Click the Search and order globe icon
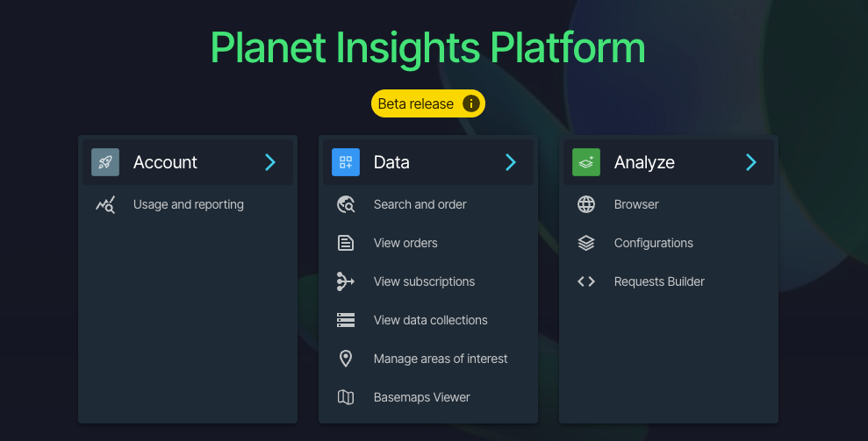Viewport: 868px width, 441px height. pyautogui.click(x=346, y=205)
